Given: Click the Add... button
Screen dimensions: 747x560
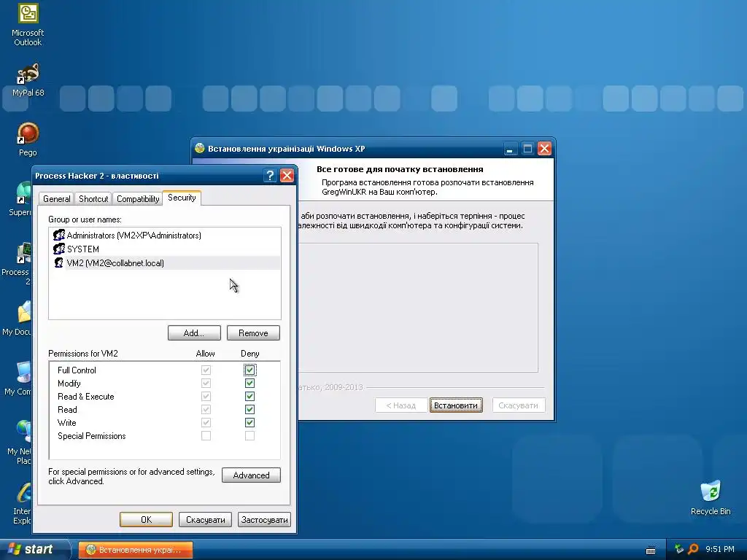Looking at the screenshot, I should click(194, 332).
